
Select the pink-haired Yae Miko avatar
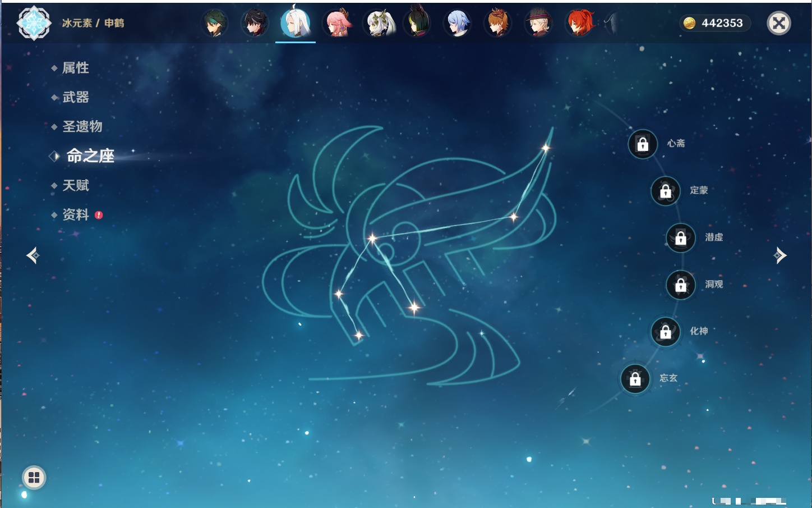click(337, 24)
